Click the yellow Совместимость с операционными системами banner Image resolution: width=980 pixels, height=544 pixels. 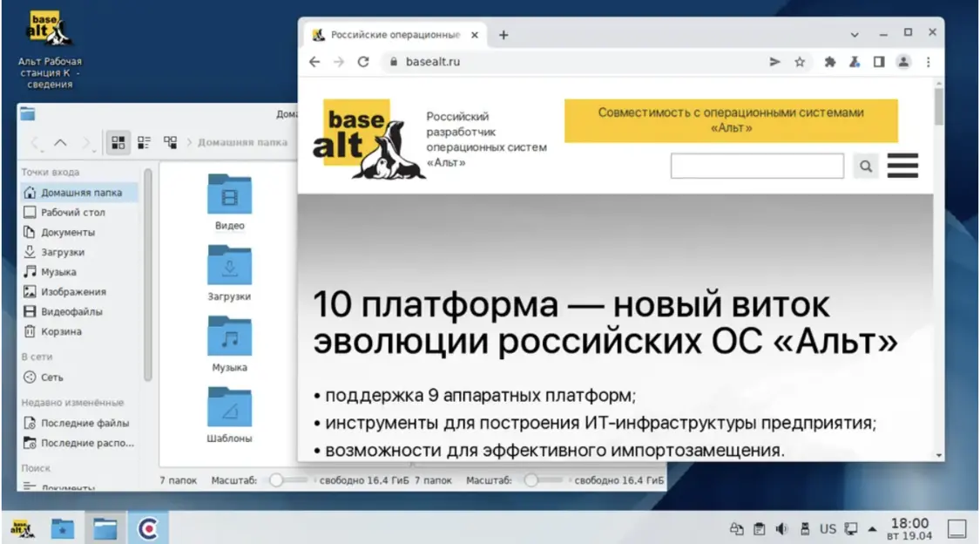pos(731,120)
